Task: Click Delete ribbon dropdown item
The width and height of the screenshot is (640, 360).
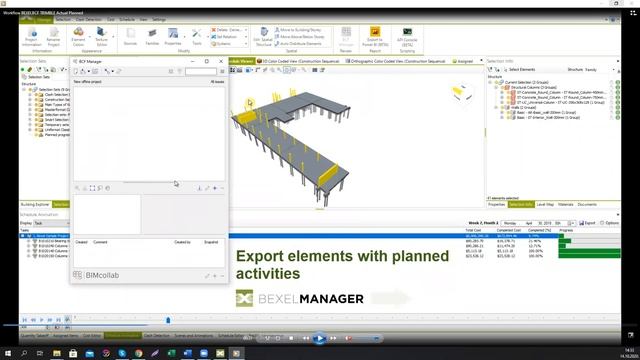Action: pyautogui.click(x=229, y=30)
